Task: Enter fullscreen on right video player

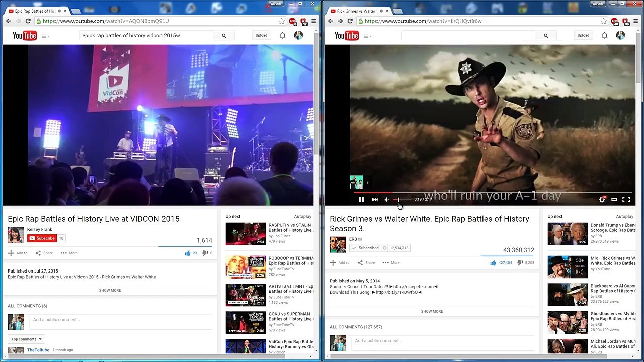Action: click(x=626, y=200)
